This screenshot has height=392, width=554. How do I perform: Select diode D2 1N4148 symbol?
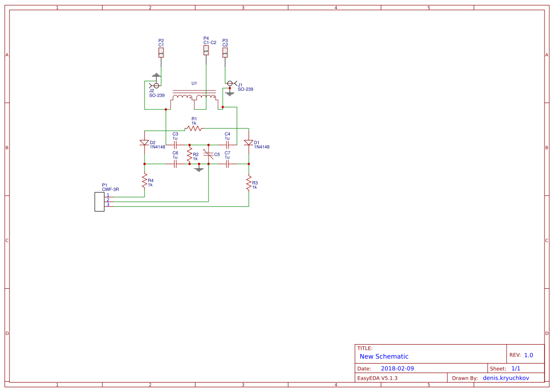coord(145,143)
